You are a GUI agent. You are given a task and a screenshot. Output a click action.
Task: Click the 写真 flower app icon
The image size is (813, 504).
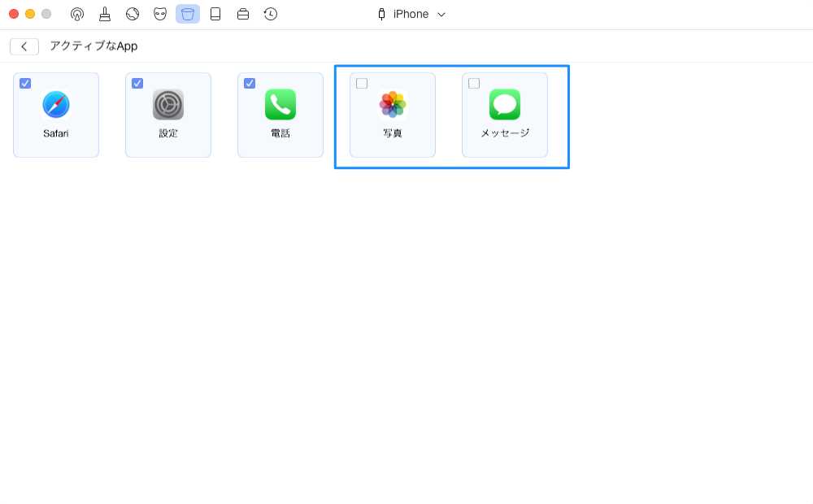pyautogui.click(x=393, y=105)
